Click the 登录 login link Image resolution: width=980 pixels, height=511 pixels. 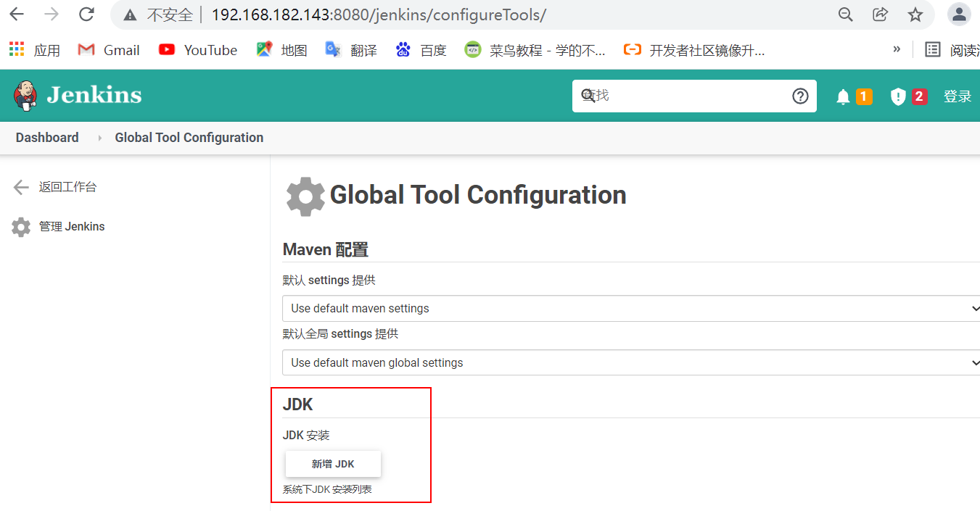pyautogui.click(x=958, y=95)
